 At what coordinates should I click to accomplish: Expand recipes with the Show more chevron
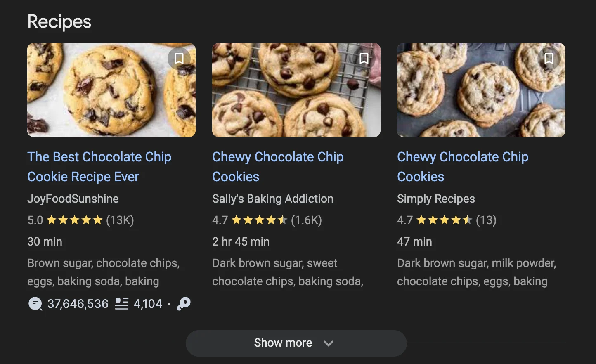click(x=329, y=343)
